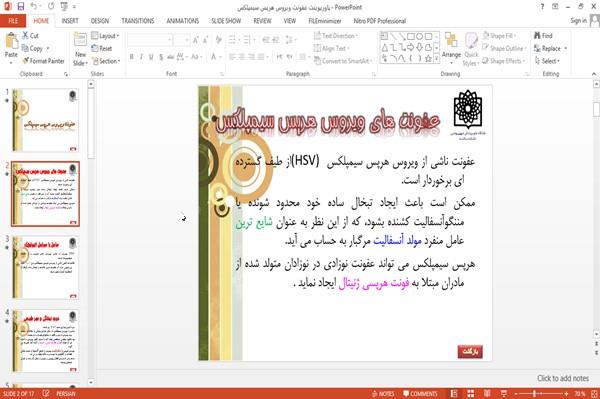Click the red return button on slide
Image resolution: width=600 pixels, height=399 pixels.
470,352
